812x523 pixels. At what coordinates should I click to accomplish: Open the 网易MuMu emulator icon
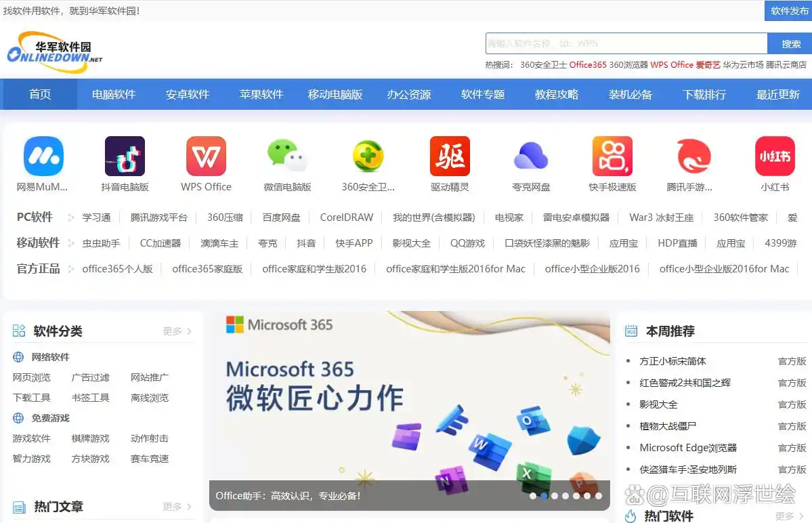coord(43,157)
